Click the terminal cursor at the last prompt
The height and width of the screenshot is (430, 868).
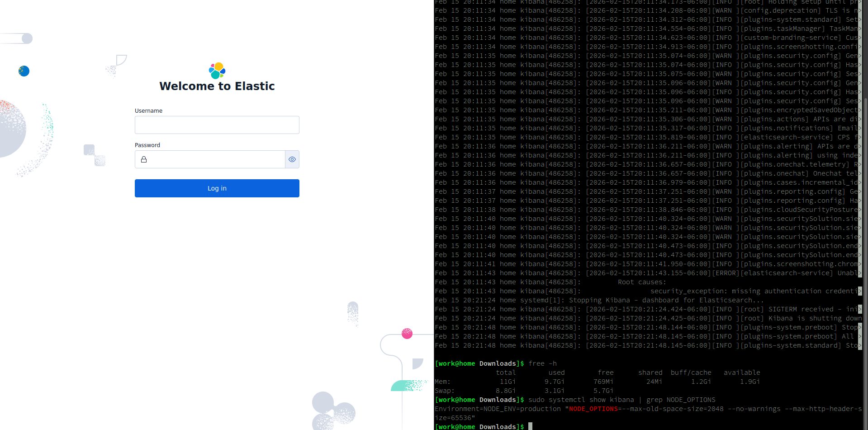pyautogui.click(x=530, y=426)
